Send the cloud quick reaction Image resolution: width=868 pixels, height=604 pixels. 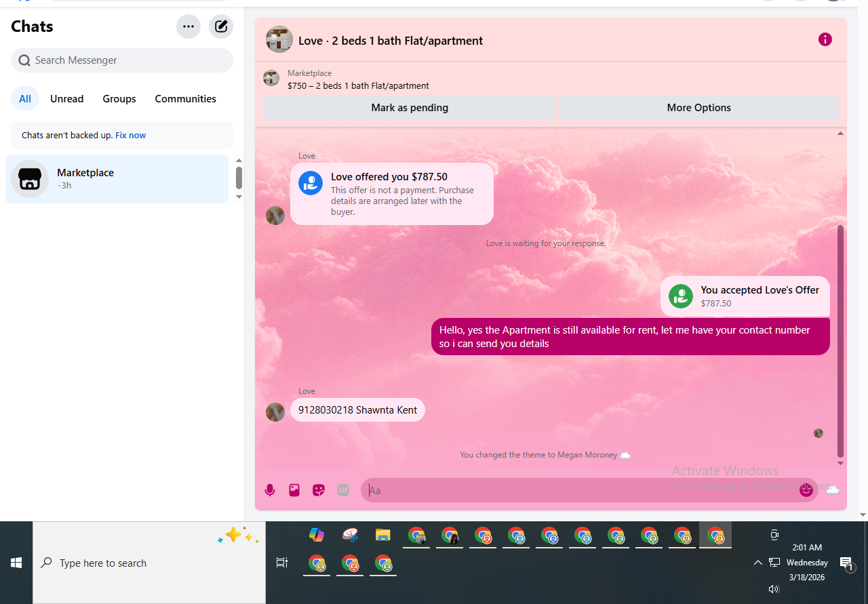click(833, 490)
